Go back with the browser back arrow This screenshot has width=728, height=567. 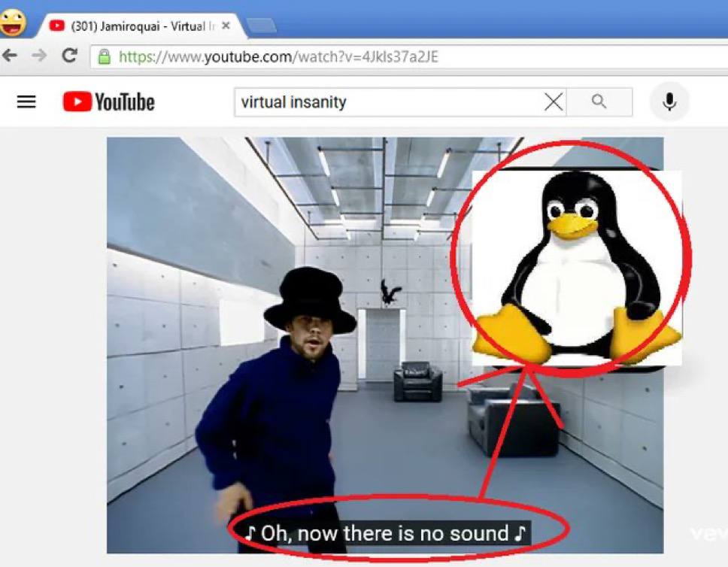[10, 56]
